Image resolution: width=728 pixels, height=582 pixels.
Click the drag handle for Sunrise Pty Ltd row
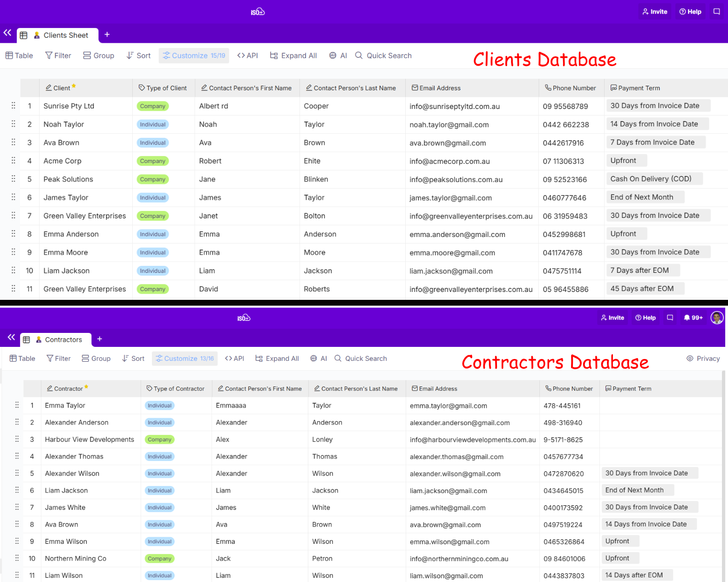13,106
